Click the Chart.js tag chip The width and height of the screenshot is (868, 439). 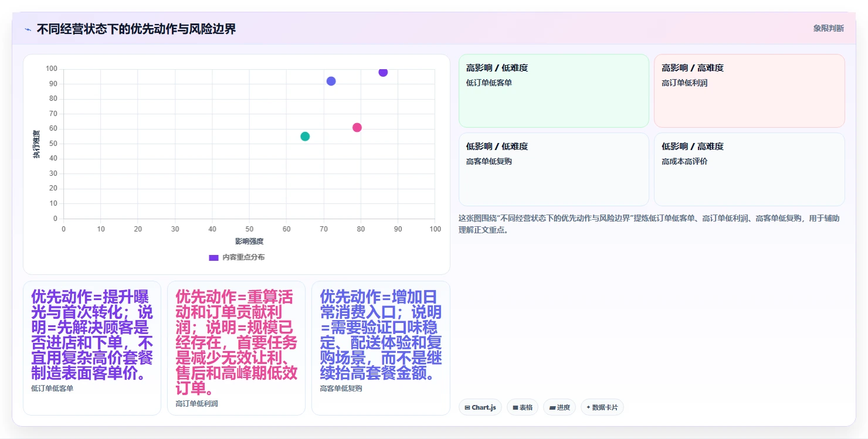tap(480, 407)
